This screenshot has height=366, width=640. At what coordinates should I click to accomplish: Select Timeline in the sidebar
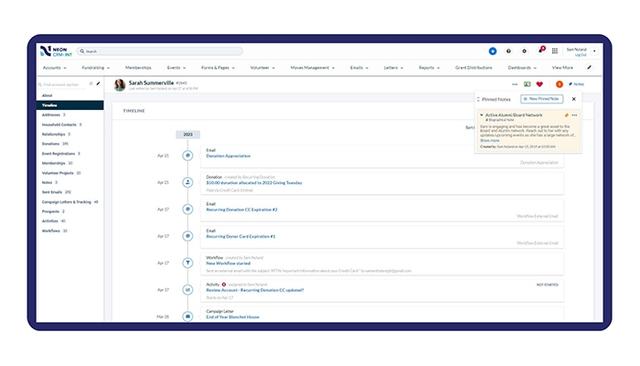click(x=70, y=105)
